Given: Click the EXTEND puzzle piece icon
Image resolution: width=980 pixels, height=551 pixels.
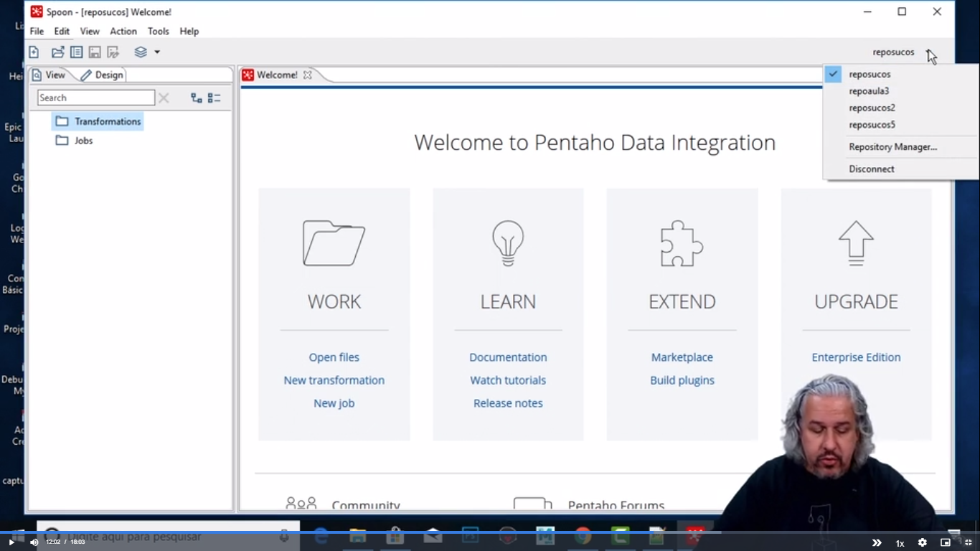Looking at the screenshot, I should pyautogui.click(x=682, y=243).
